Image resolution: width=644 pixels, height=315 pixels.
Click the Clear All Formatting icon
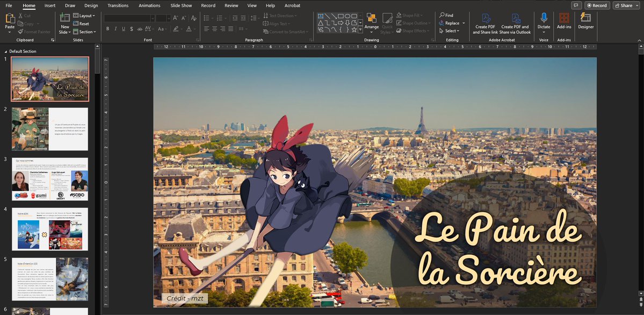point(193,18)
